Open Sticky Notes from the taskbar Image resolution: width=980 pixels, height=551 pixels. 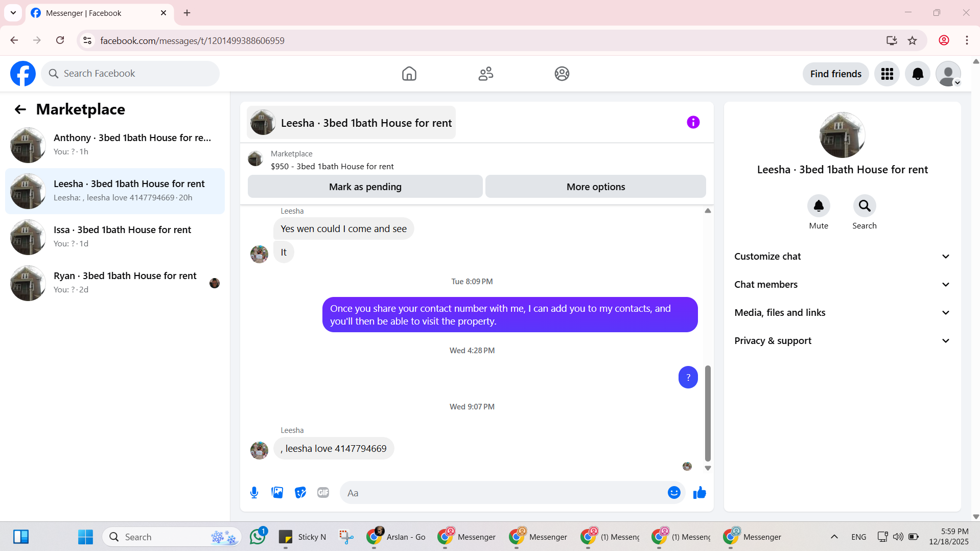[302, 537]
